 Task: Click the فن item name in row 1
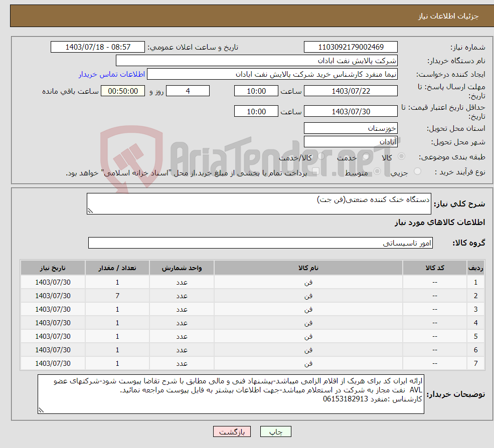pyautogui.click(x=308, y=283)
